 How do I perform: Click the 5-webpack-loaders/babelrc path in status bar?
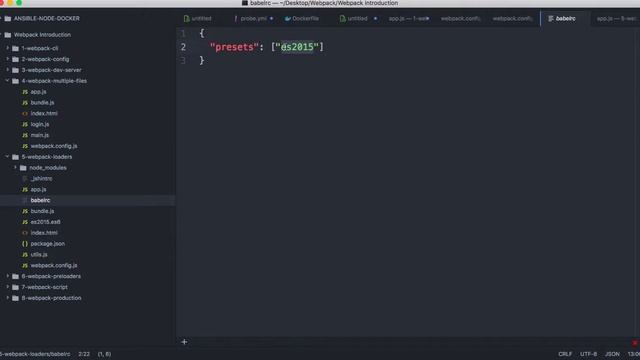35,354
